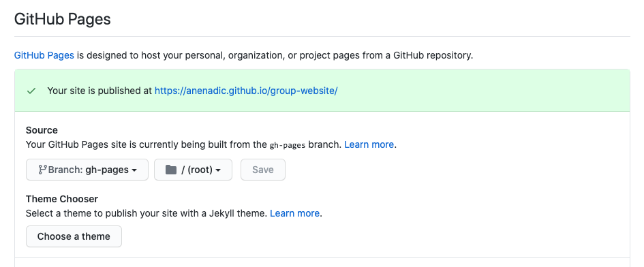Click the GitHub Pages page heading

tap(63, 19)
